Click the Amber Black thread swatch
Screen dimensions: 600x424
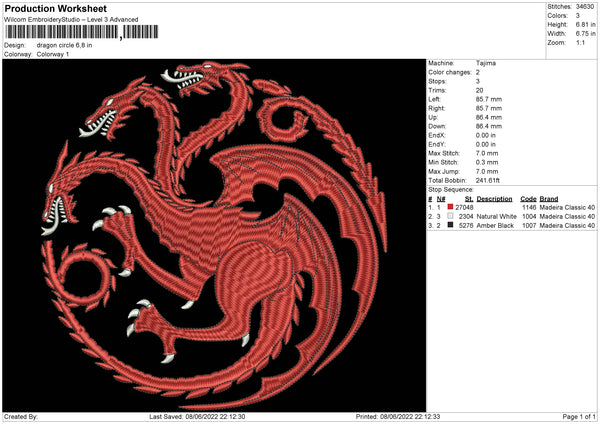[450, 225]
